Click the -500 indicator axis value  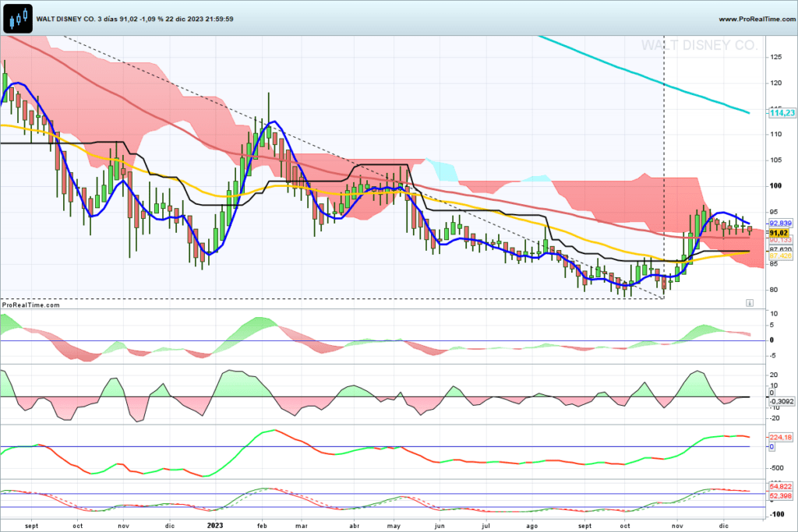click(x=777, y=468)
